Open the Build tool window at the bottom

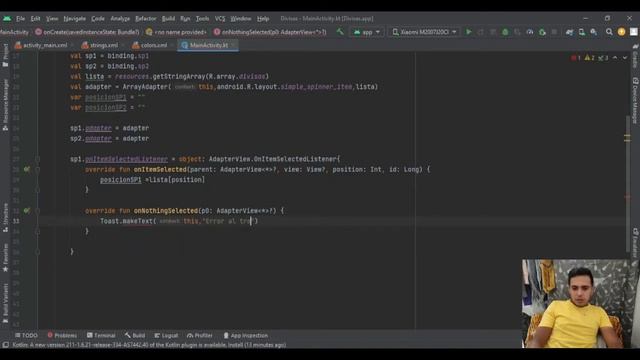(135, 336)
